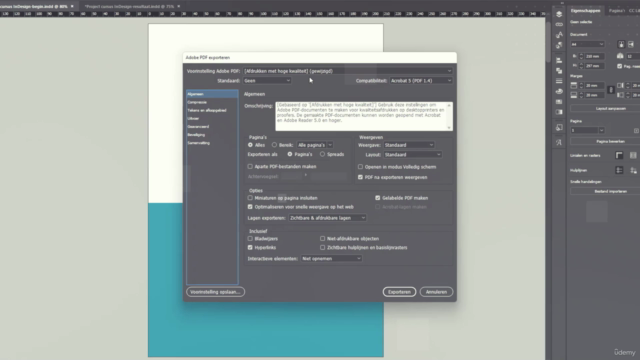Close the 'resultaat.indd' document tab

(179, 6)
